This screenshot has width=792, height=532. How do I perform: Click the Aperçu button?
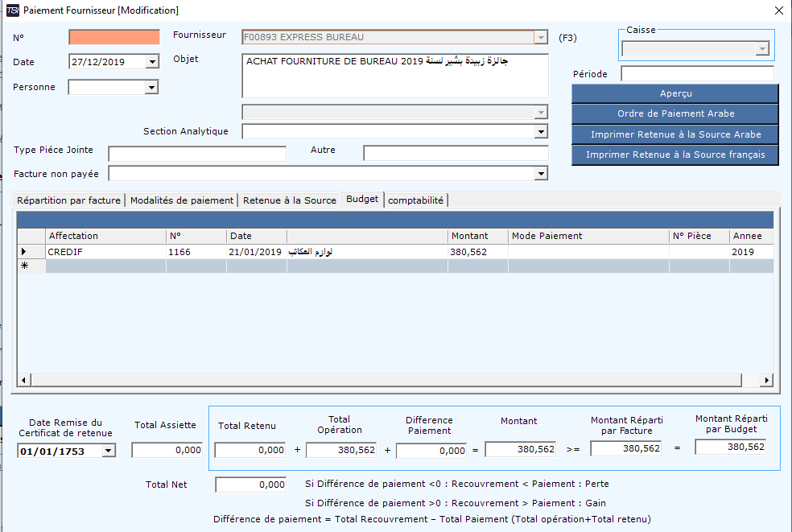pyautogui.click(x=675, y=93)
